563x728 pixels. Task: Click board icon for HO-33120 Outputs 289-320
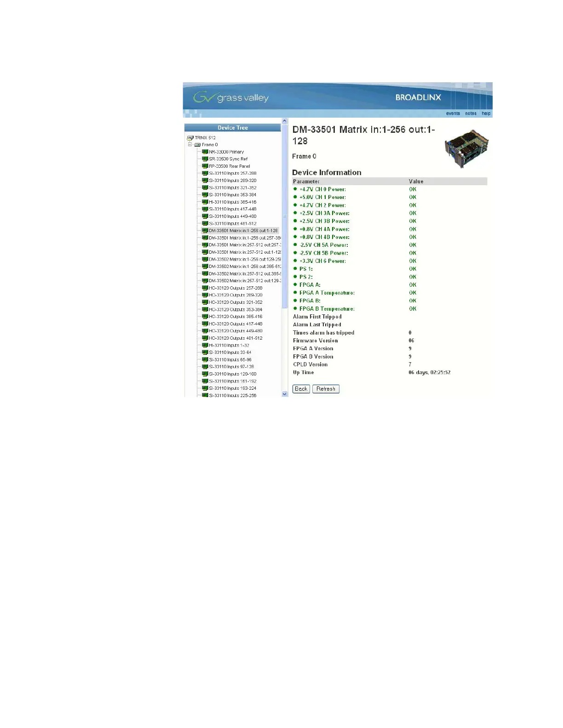(205, 295)
